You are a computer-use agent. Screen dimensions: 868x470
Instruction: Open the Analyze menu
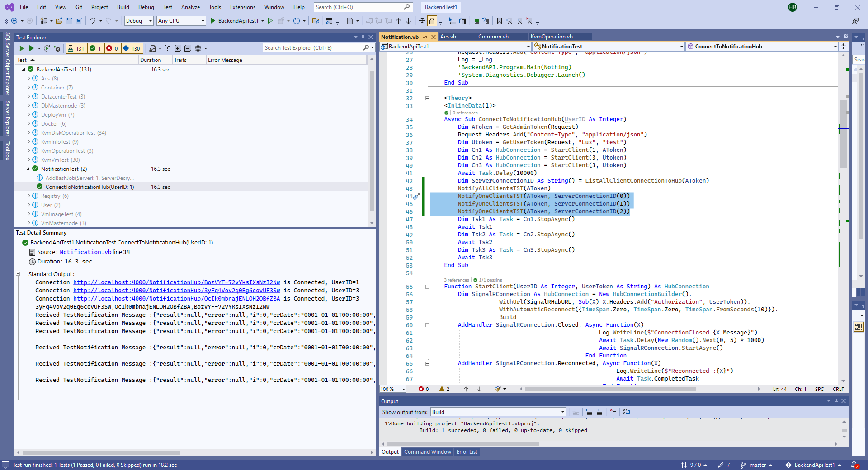pyautogui.click(x=190, y=7)
